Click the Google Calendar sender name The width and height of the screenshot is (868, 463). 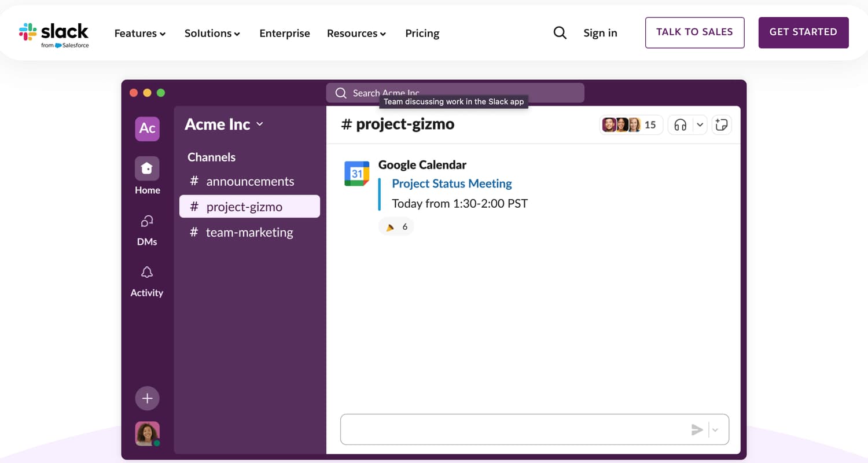[422, 165]
